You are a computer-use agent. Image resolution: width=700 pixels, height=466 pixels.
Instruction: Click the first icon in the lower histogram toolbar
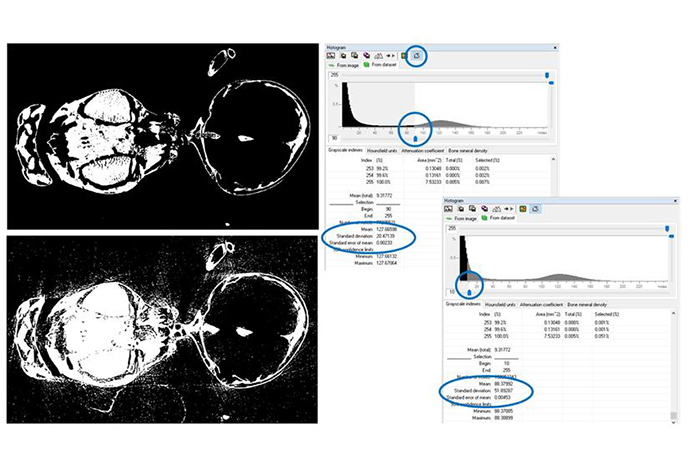448,209
